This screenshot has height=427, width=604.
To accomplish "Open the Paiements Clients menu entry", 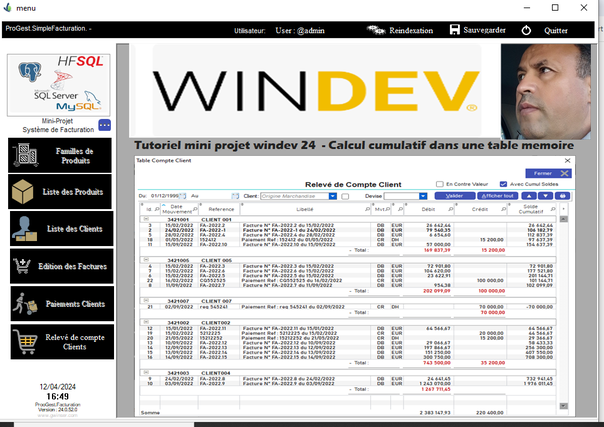I will [62, 304].
